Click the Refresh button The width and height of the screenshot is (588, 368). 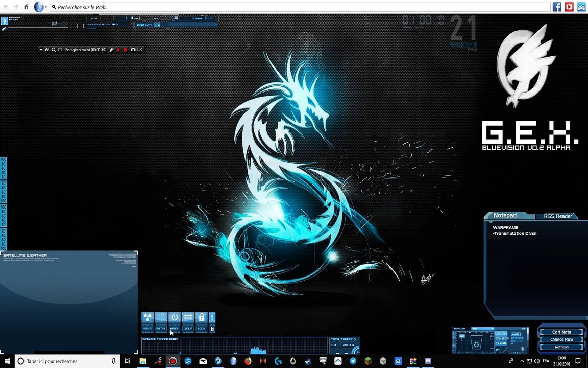point(561,347)
